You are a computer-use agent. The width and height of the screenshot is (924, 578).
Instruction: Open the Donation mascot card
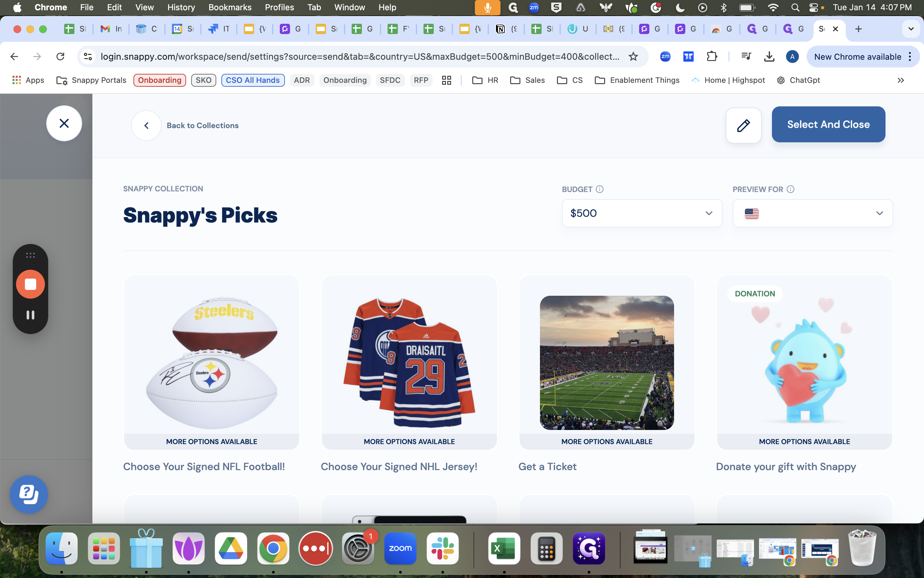coord(804,362)
